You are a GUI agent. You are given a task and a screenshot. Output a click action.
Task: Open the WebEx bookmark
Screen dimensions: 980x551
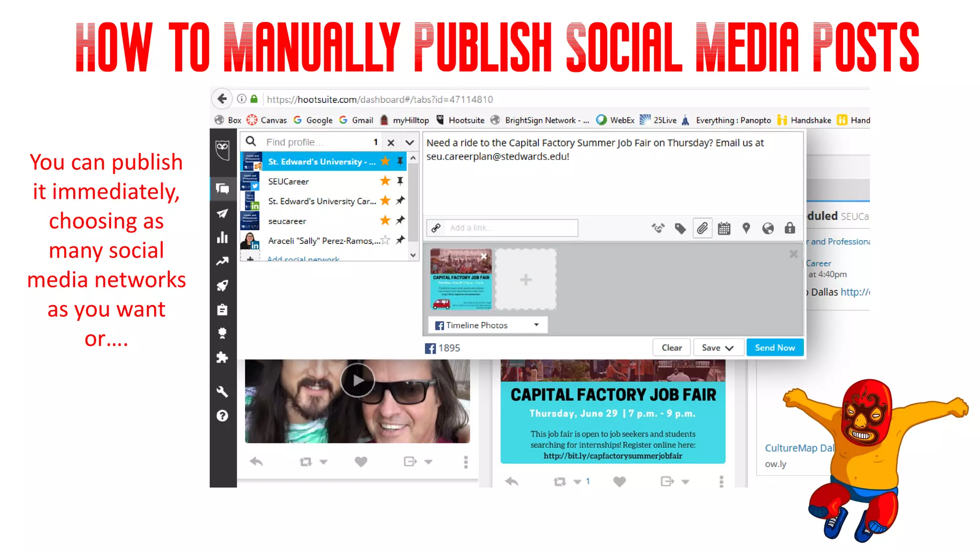[x=615, y=120]
